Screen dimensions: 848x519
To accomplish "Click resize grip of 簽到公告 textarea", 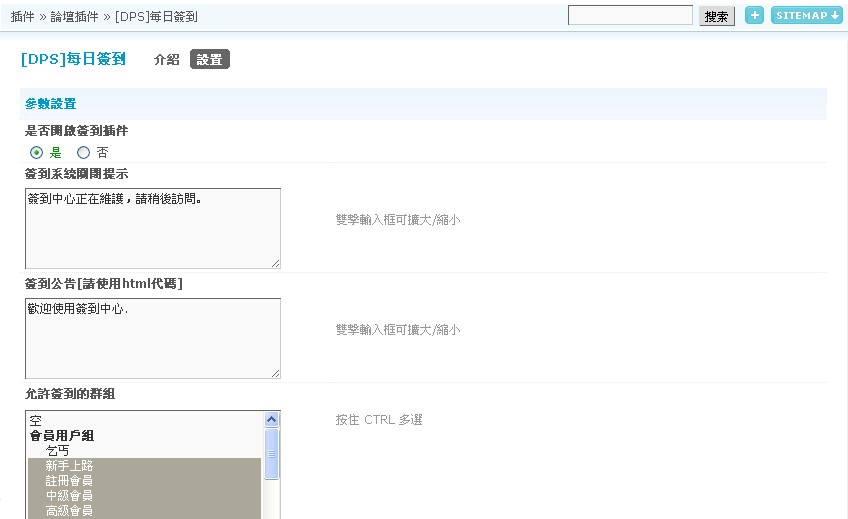I will [x=275, y=373].
